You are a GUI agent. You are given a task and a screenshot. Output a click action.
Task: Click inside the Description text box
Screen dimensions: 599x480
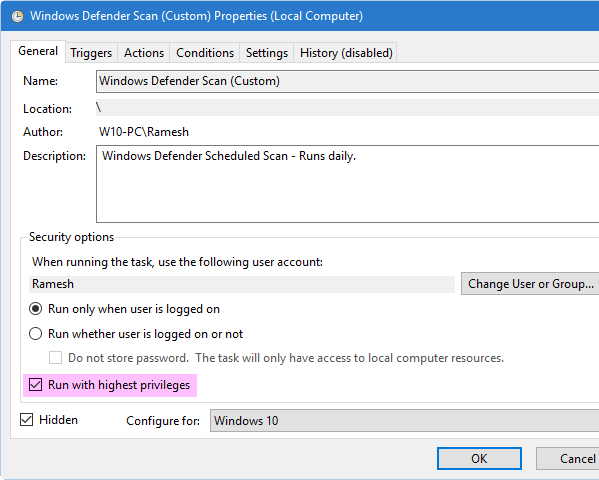pyautogui.click(x=347, y=184)
